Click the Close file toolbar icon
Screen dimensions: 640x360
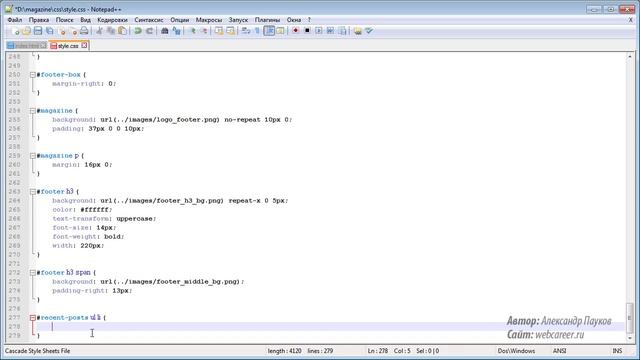pos(62,31)
